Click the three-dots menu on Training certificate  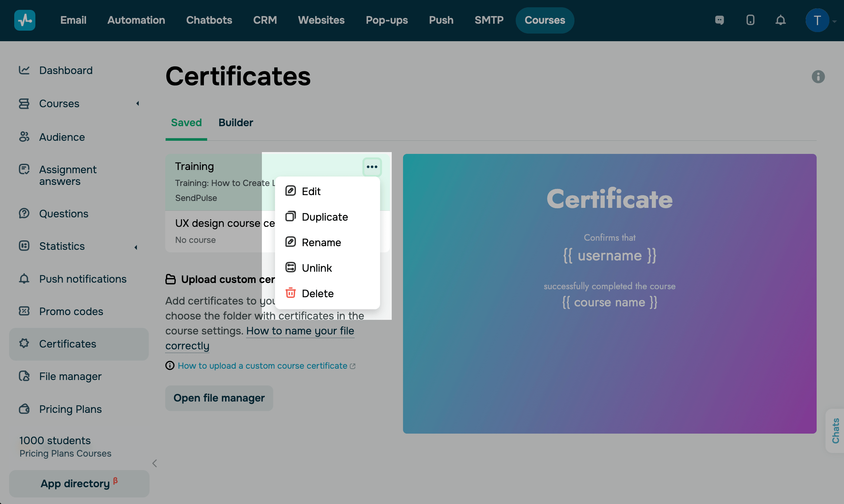pyautogui.click(x=372, y=167)
